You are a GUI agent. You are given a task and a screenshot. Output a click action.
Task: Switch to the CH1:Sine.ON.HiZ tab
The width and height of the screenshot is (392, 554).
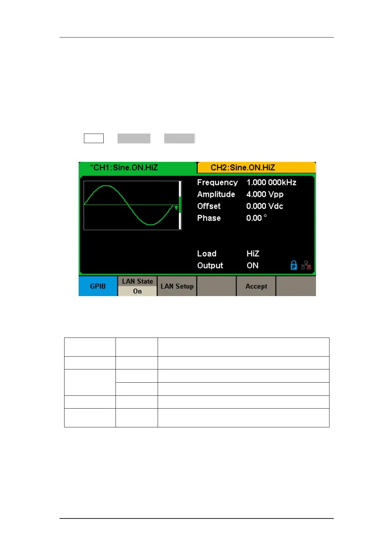(138, 167)
